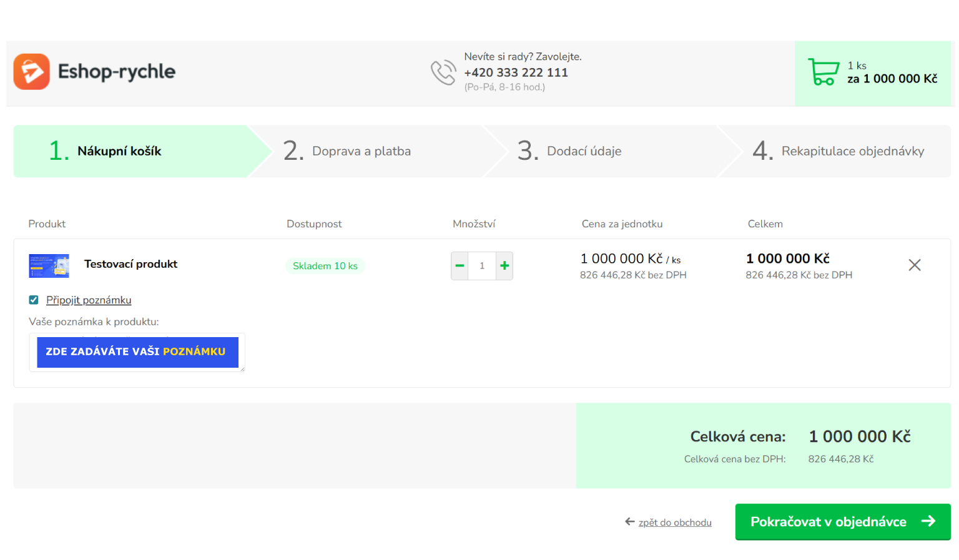Viewport: 959px width, 560px height.
Task: Decrease quantity with the minus button
Action: (x=460, y=266)
